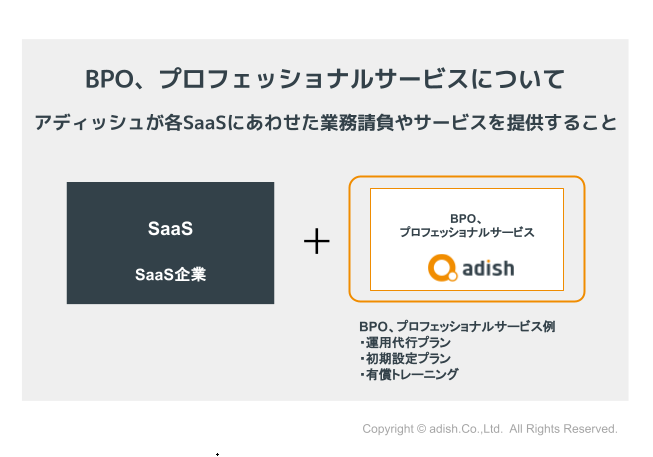This screenshot has height=457, width=653.
Task: Click the adish wordmark text
Action: (488, 268)
